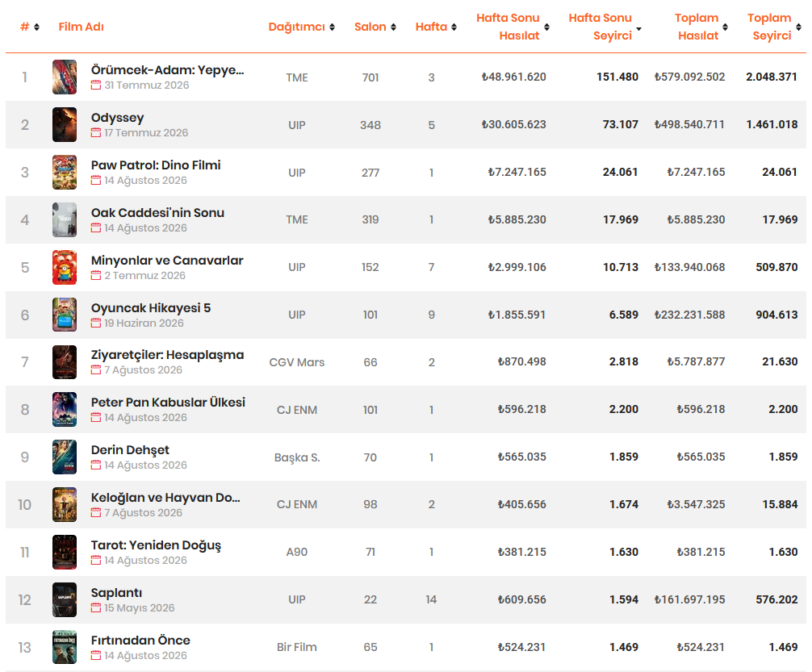Open Örümcek-Adam poster thumbnail
Viewport: 812px width, 672px height.
point(65,77)
